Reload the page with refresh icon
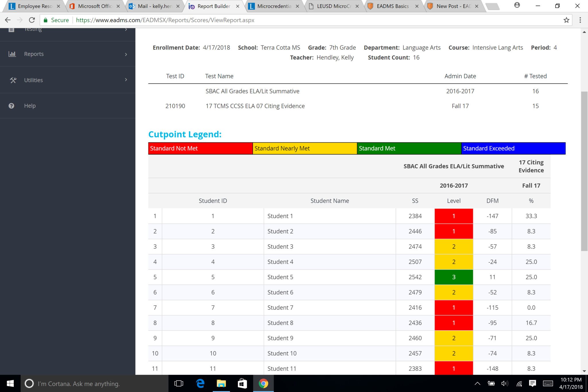Image resolution: width=588 pixels, height=392 pixels. (32, 20)
